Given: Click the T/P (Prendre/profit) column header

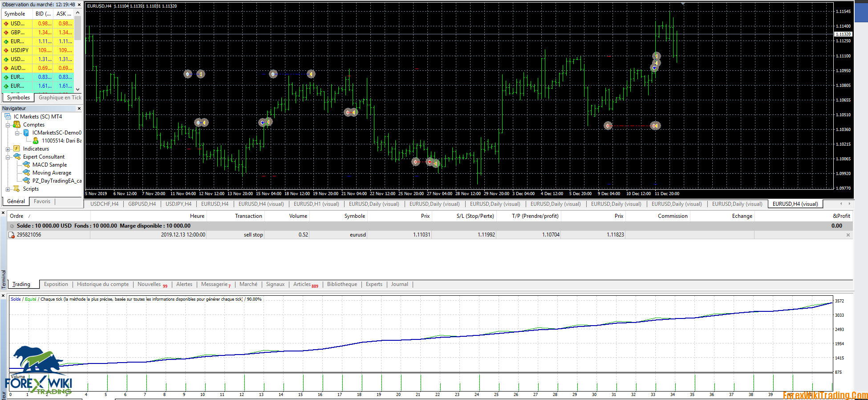Looking at the screenshot, I should (x=528, y=216).
